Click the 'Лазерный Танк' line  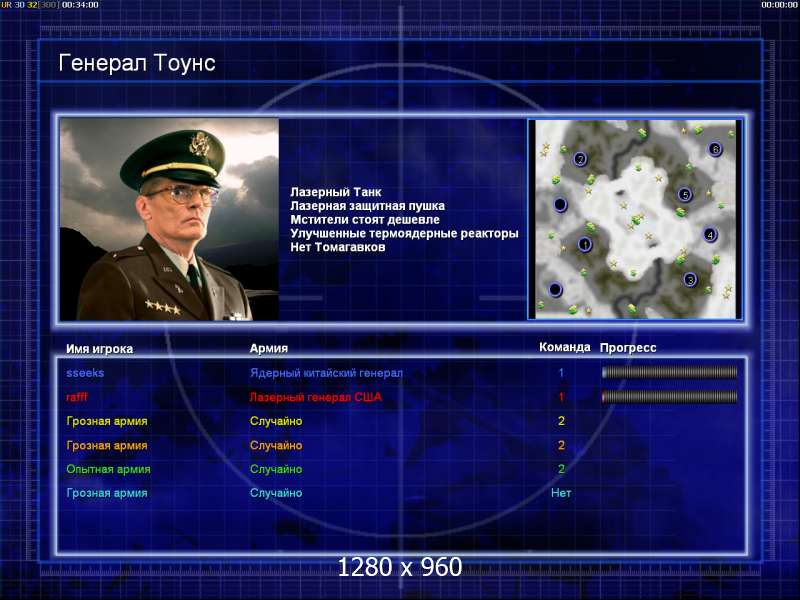[336, 192]
